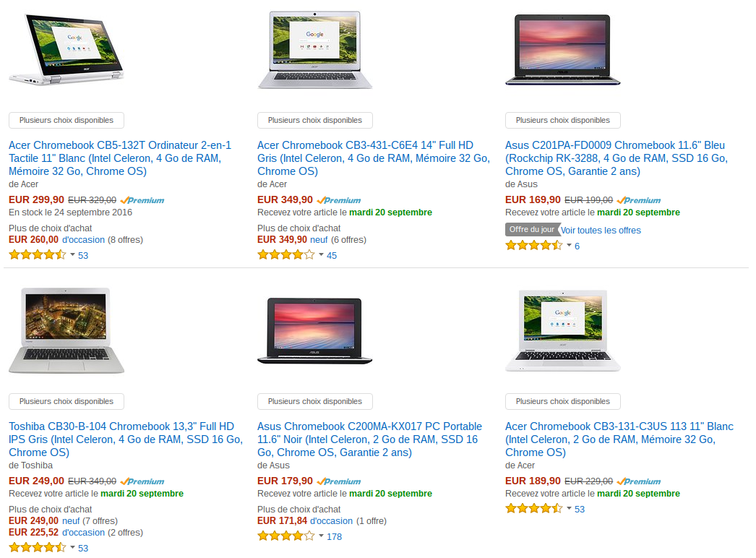The image size is (756, 558).
Task: Open the Toshiba CB30-B-104 laptop image
Action: 66,330
